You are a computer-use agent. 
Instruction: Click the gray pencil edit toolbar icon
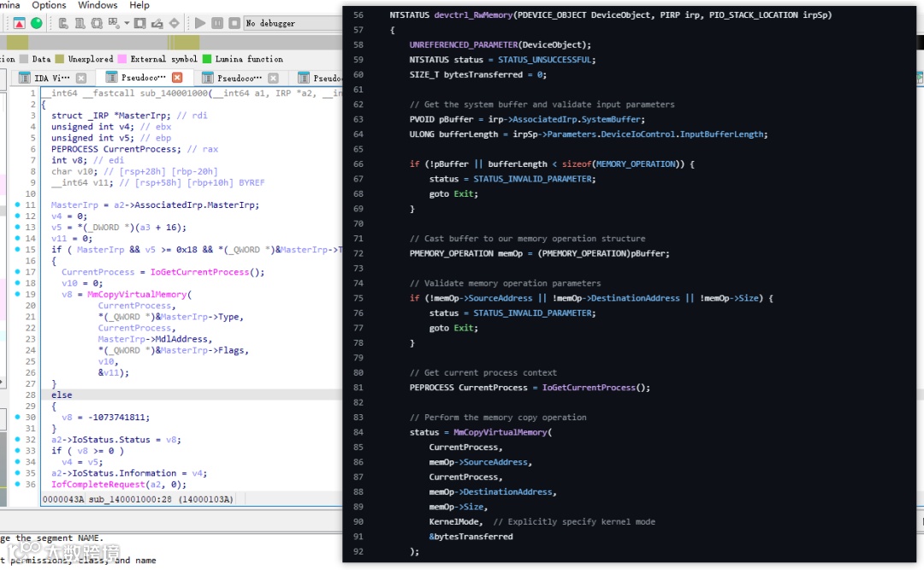[x=157, y=23]
